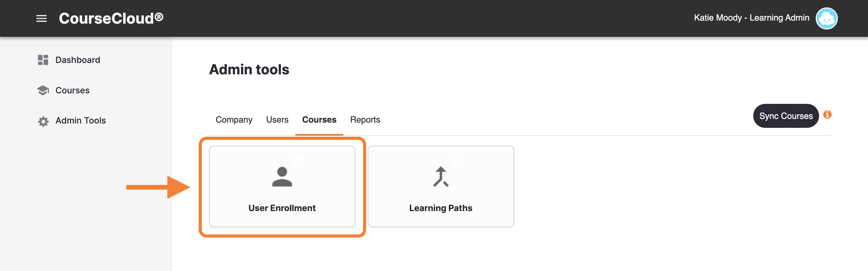Select the Courses tab in Admin tools
Viewport: 868px width, 271px height.
(x=319, y=120)
